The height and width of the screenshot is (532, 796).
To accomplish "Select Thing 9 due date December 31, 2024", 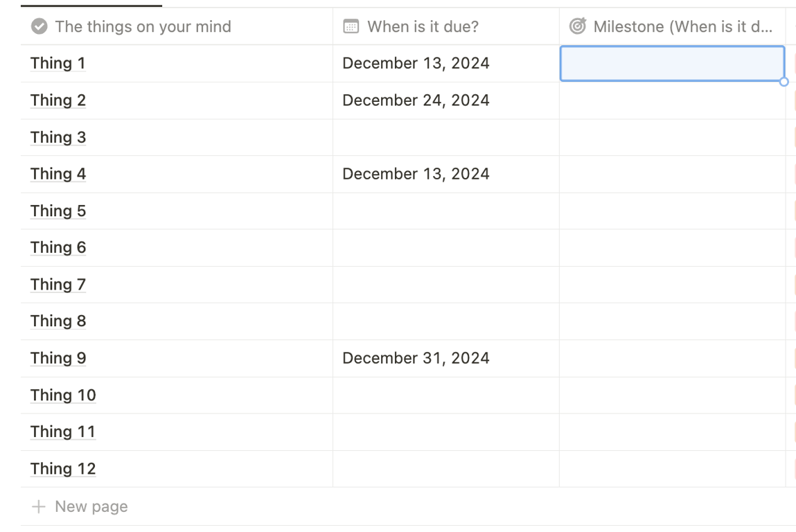I will point(416,358).
